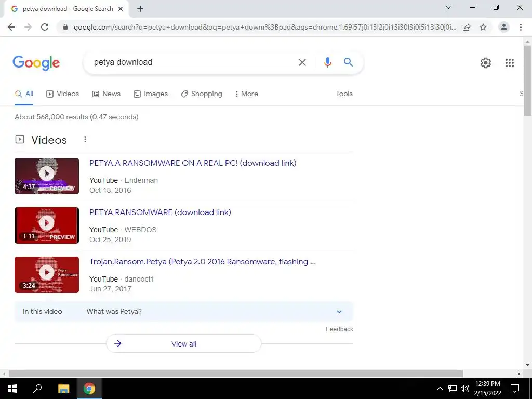The width and height of the screenshot is (532, 399).
Task: Go back with the browser back arrow
Action: click(x=11, y=27)
